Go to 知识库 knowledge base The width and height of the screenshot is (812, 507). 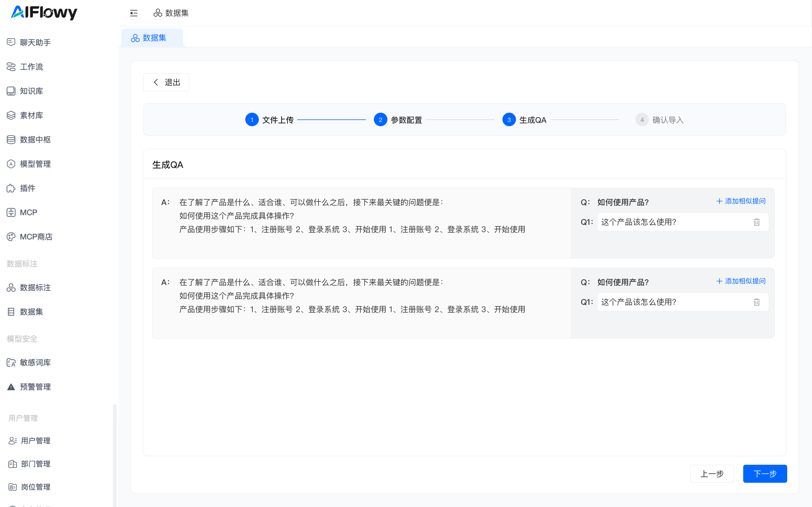31,91
